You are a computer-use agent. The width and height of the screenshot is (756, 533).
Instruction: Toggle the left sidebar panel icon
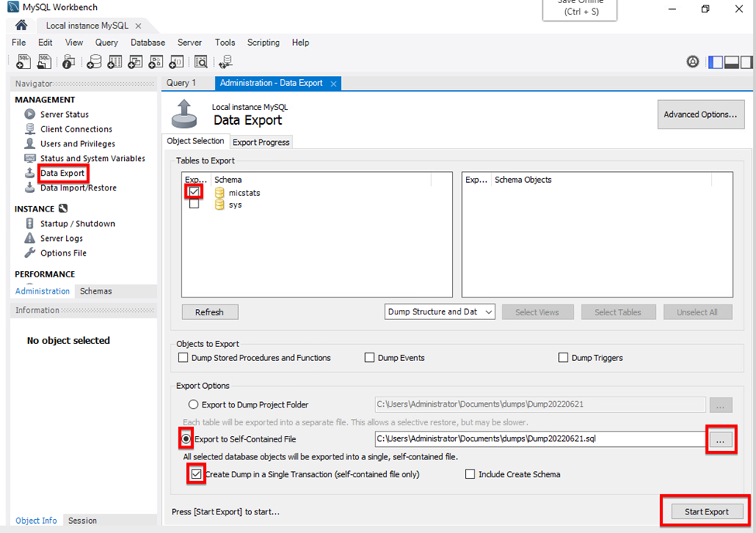tap(716, 62)
